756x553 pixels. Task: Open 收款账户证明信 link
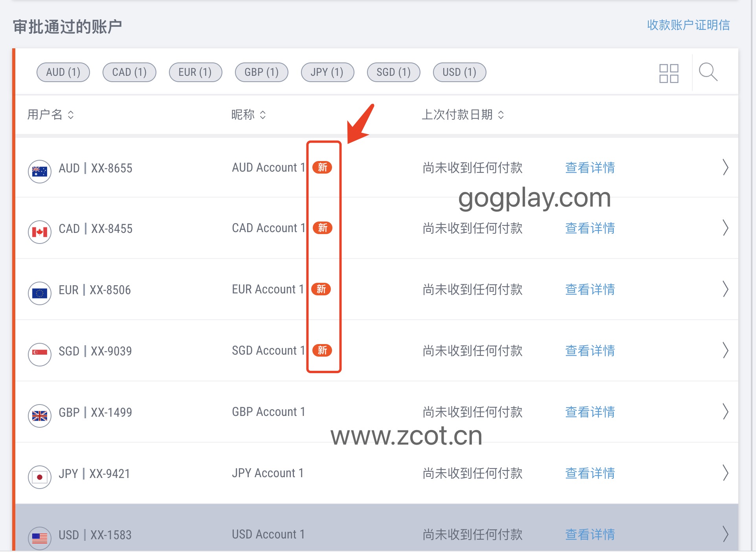(x=688, y=25)
